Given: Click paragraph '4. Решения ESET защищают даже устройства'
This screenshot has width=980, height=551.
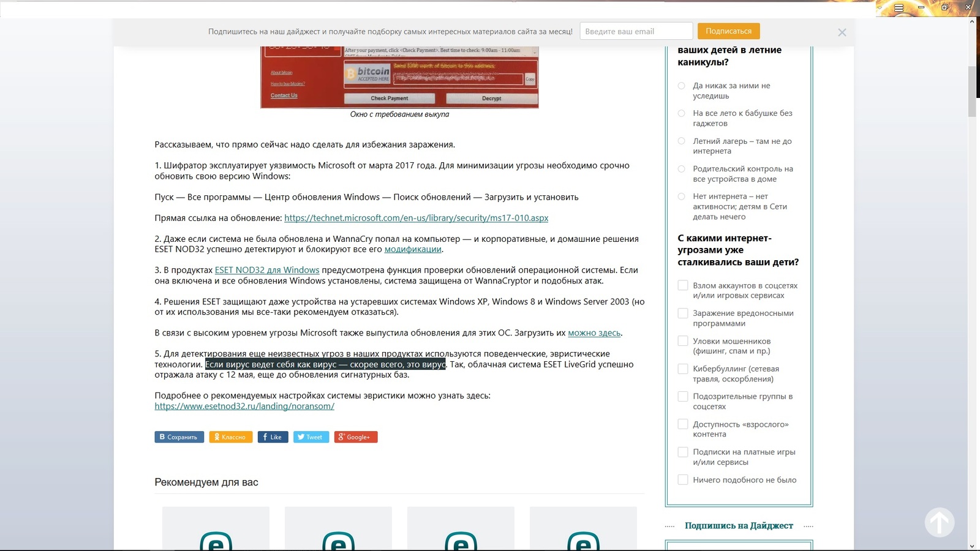Looking at the screenshot, I should click(399, 307).
